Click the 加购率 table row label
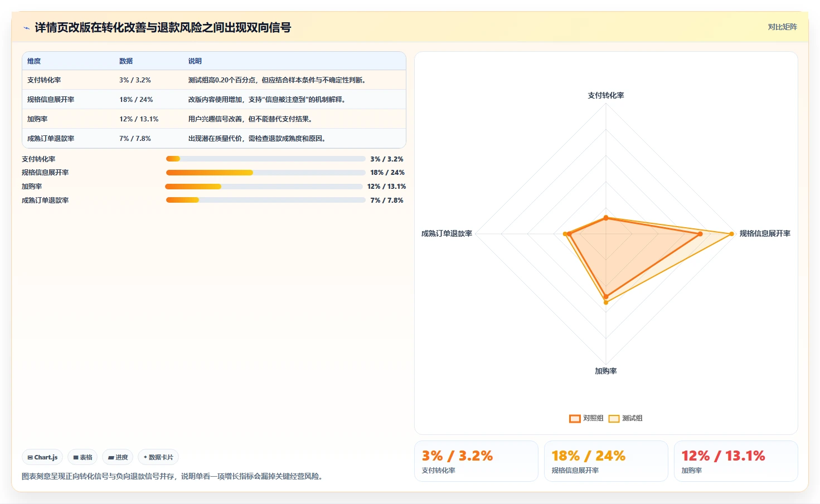This screenshot has height=504, width=820. coord(37,119)
